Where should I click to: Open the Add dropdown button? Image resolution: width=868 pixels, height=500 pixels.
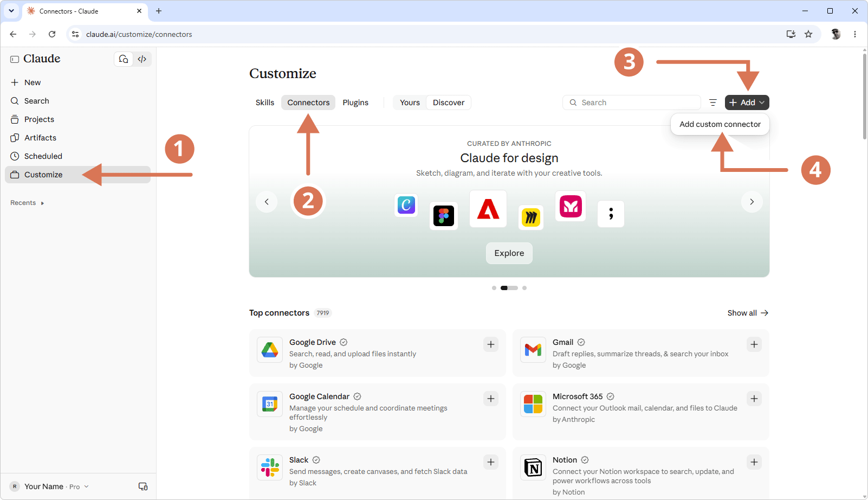pyautogui.click(x=747, y=102)
